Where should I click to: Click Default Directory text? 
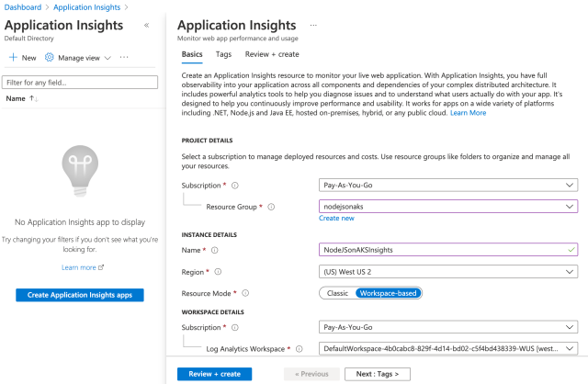point(28,39)
